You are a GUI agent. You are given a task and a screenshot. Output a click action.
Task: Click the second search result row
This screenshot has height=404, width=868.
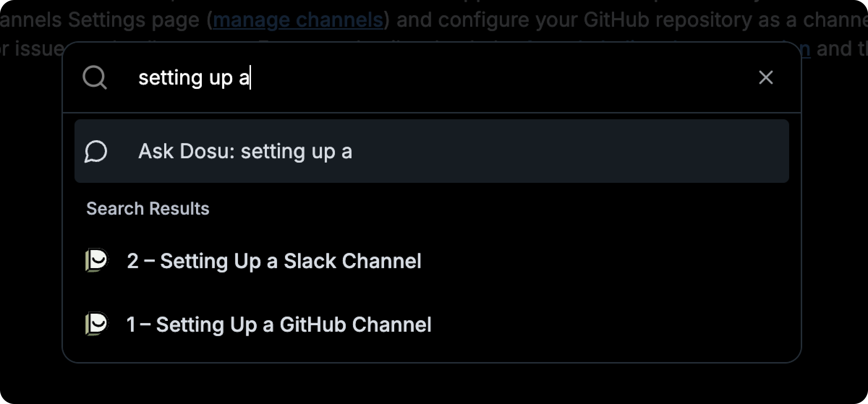[x=279, y=324]
